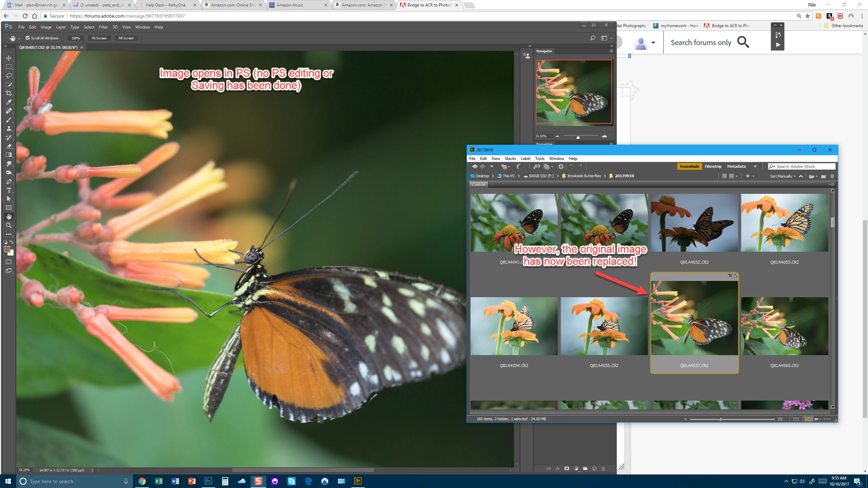Select the Move tool
Viewport: 868px width, 488px height.
(x=9, y=58)
